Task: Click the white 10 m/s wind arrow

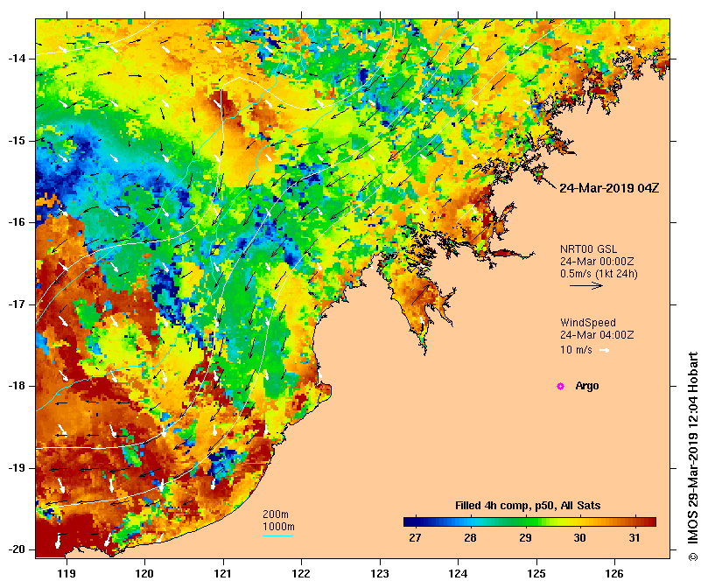Action: (x=604, y=350)
